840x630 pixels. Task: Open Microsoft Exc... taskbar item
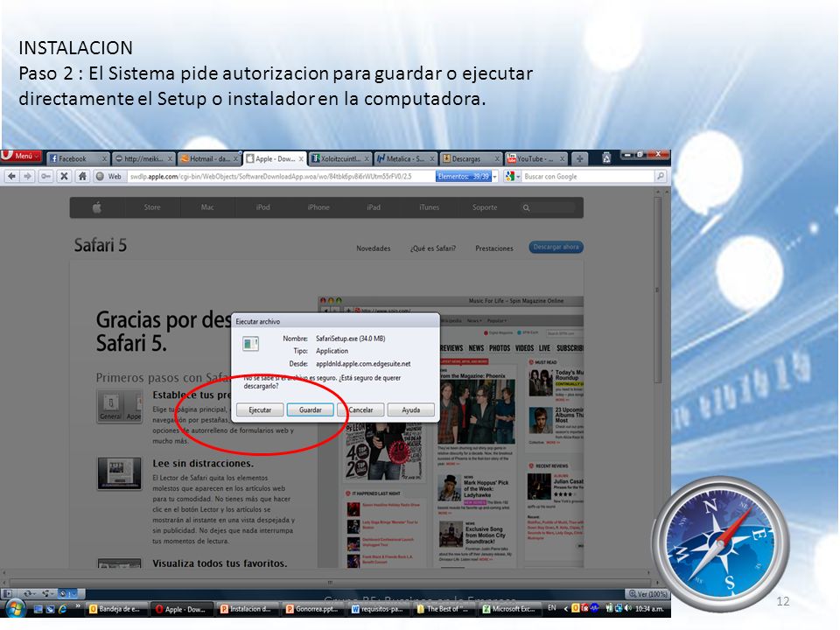point(510,609)
